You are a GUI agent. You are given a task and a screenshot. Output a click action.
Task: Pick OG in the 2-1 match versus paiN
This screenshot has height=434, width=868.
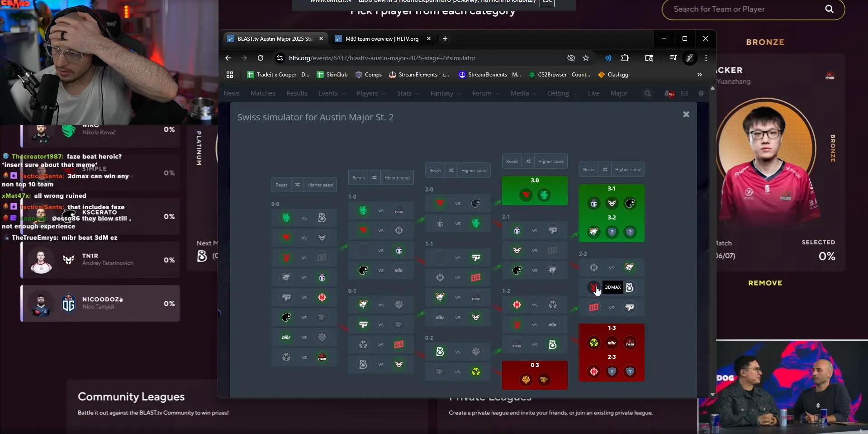(517, 230)
